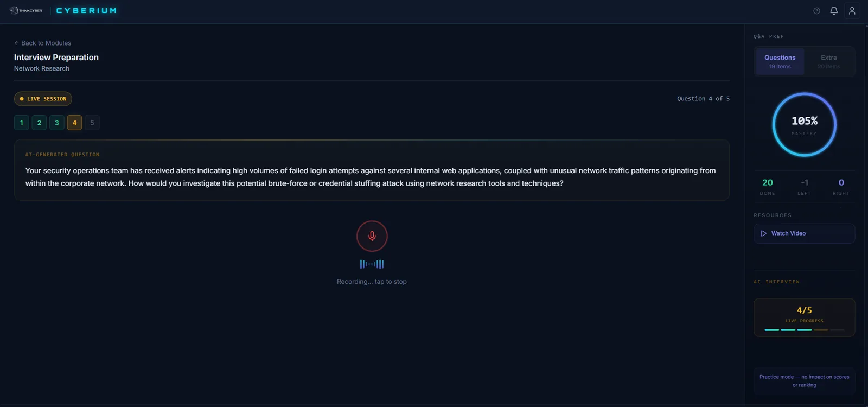
Task: Click the 'Recording... tap to stop' text
Action: pos(372,282)
